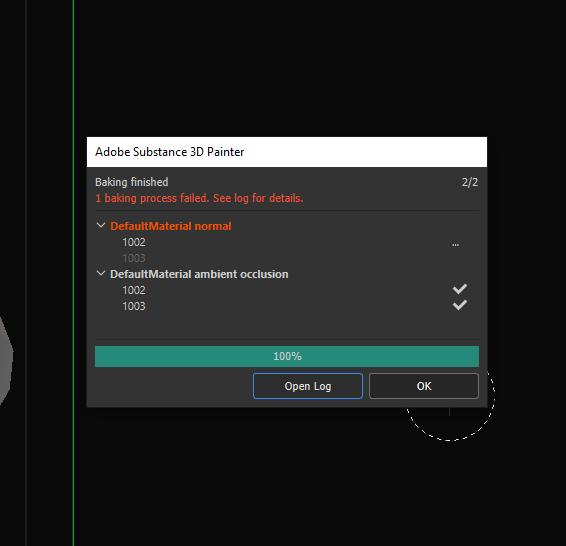The height and width of the screenshot is (546, 566).
Task: Click the checkmark beside ambient occlusion 1003
Action: click(x=460, y=305)
